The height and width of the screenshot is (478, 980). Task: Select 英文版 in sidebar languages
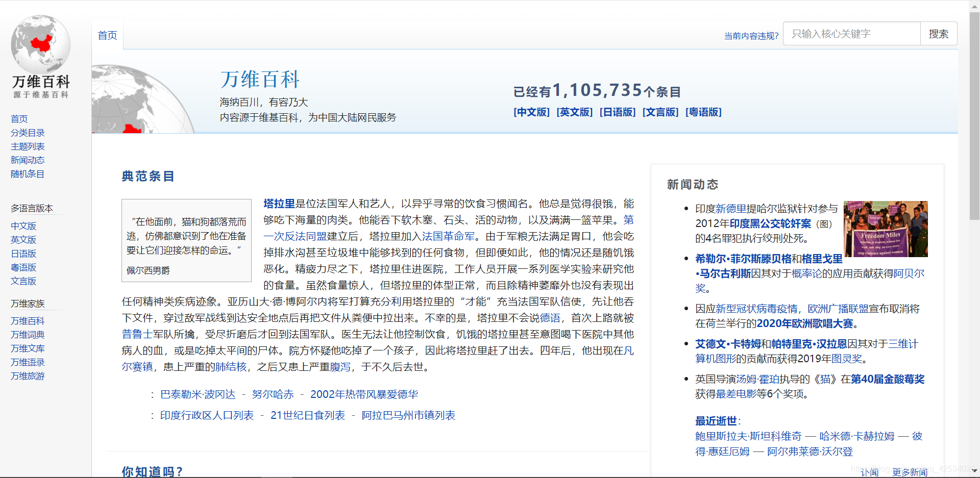click(x=23, y=240)
